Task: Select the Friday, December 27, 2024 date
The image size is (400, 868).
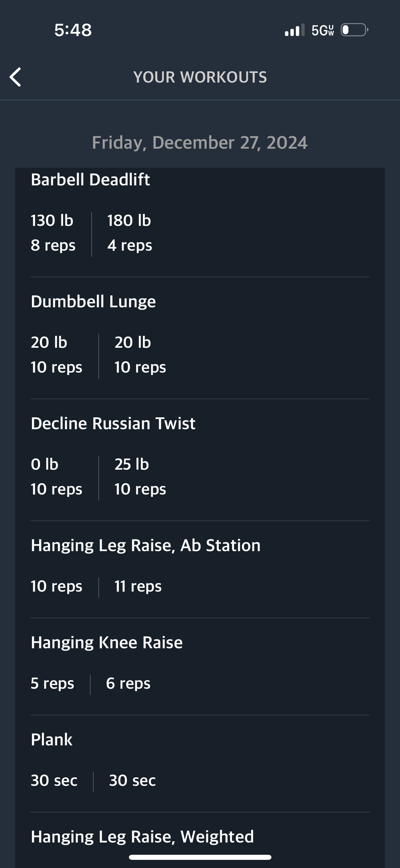Action: pos(200,143)
